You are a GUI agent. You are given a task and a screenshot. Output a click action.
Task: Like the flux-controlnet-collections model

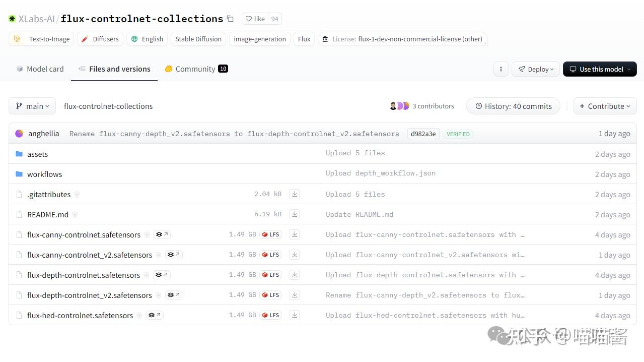pyautogui.click(x=255, y=19)
